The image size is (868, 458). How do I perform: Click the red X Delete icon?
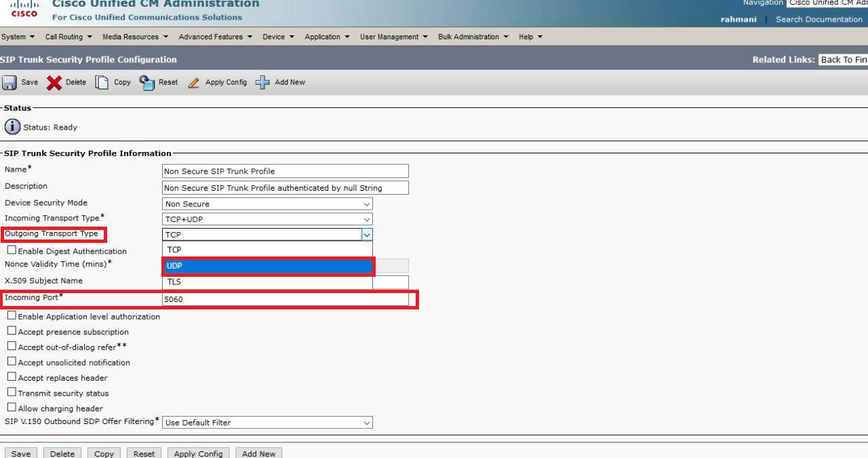(54, 83)
